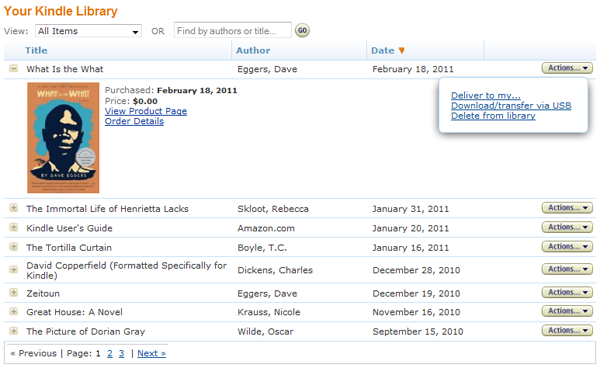
Task: Open Actions menu for Great House
Action: [x=567, y=311]
